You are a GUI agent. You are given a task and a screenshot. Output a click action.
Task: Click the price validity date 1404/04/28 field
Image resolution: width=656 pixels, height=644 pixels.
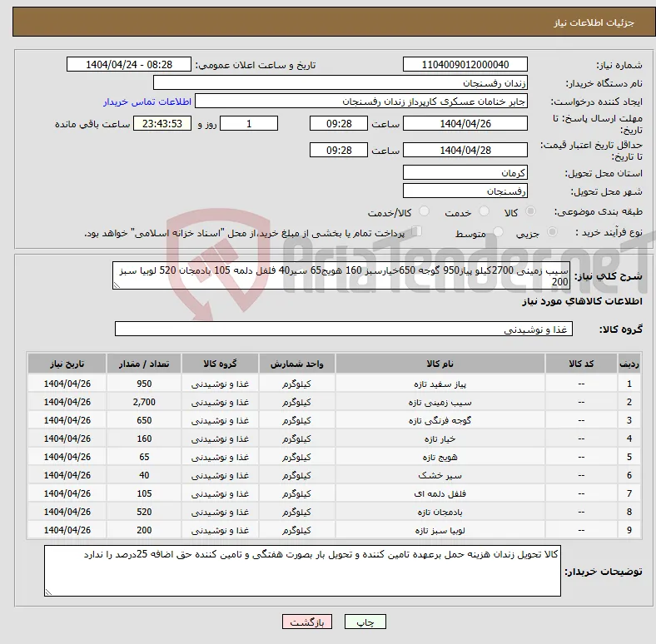465,150
